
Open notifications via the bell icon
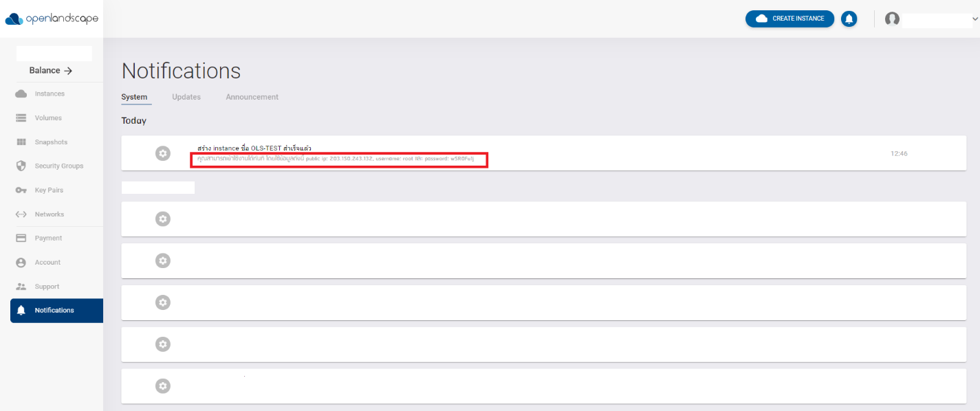point(849,19)
